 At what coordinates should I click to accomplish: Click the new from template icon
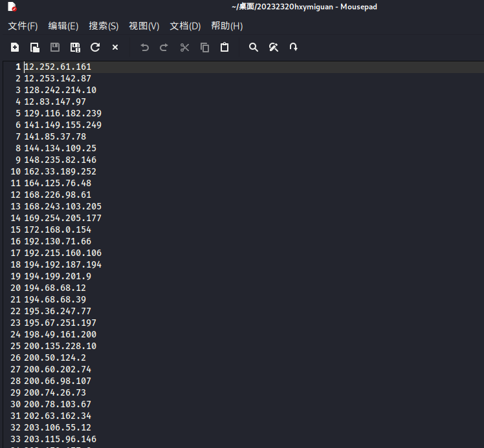pos(34,47)
